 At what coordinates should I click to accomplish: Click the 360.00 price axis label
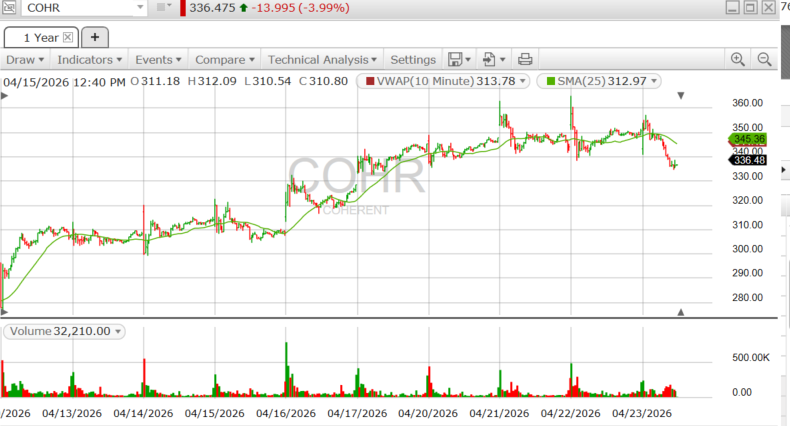(x=747, y=103)
